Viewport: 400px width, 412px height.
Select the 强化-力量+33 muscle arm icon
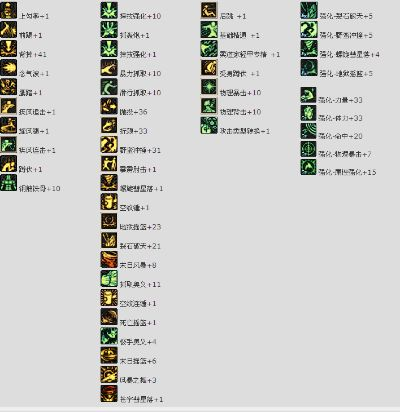click(308, 95)
